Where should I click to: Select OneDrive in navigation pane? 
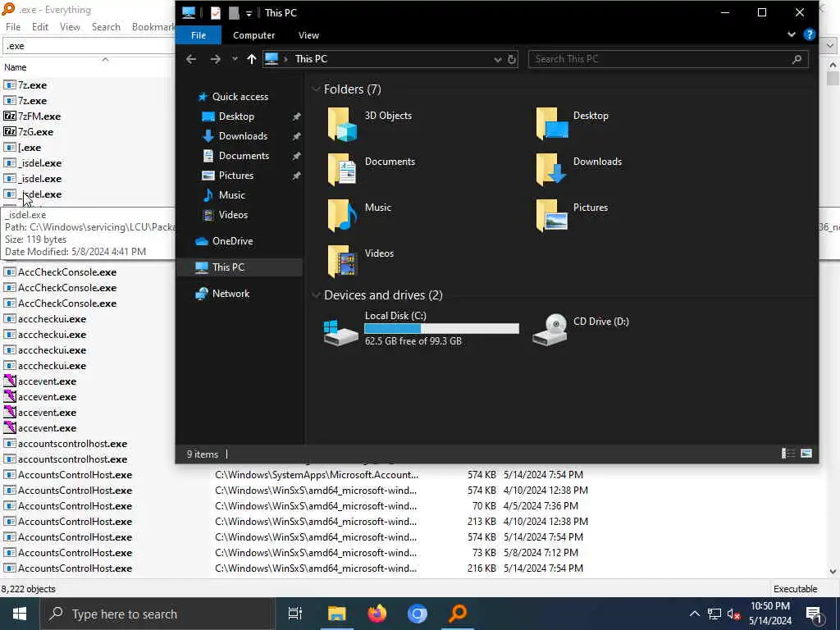(x=232, y=241)
